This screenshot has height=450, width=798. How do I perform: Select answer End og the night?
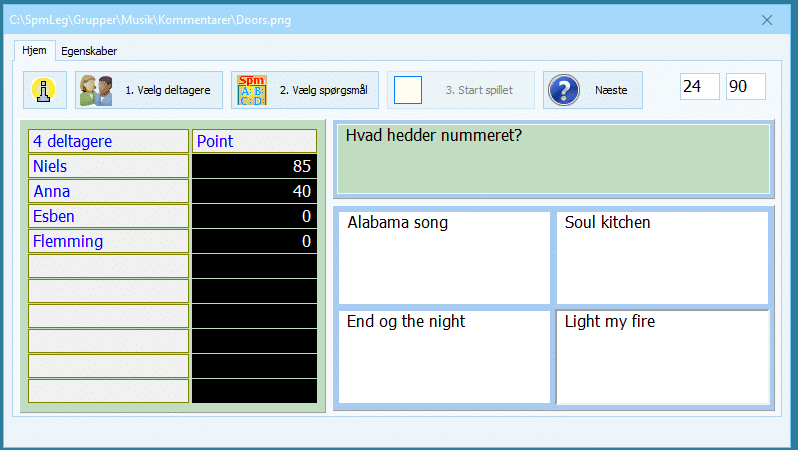click(444, 356)
